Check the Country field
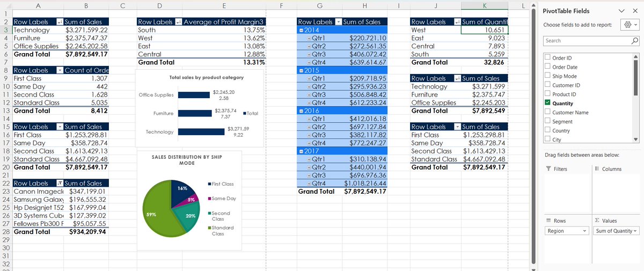This screenshot has height=271, width=644. pyautogui.click(x=547, y=131)
